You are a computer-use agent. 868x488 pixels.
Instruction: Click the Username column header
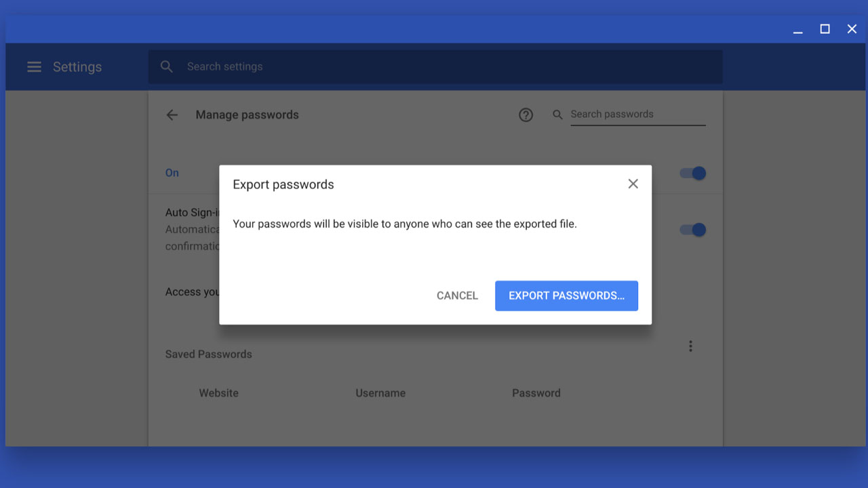point(380,393)
